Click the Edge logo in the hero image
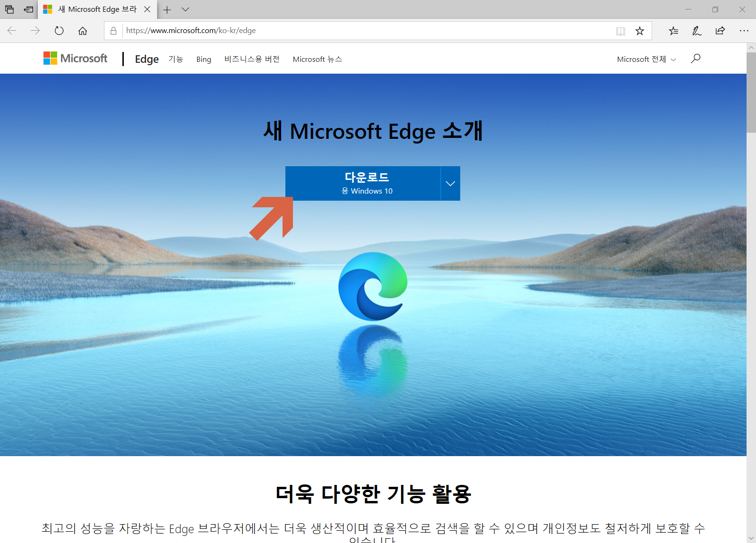The width and height of the screenshot is (756, 543). 373,286
